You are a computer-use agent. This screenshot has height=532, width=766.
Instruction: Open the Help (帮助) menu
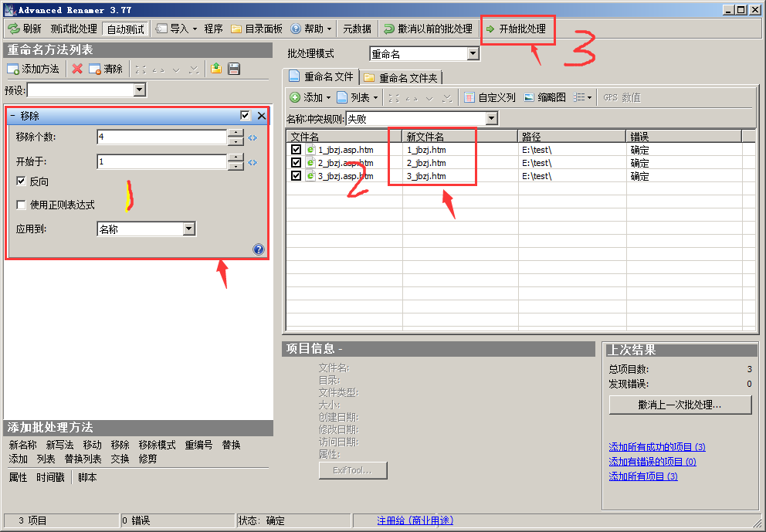(311, 29)
